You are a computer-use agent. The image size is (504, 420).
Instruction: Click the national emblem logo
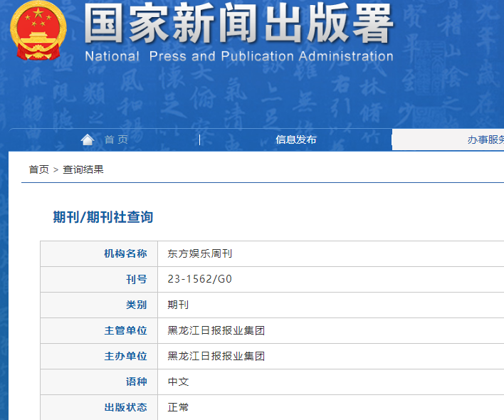(38, 31)
